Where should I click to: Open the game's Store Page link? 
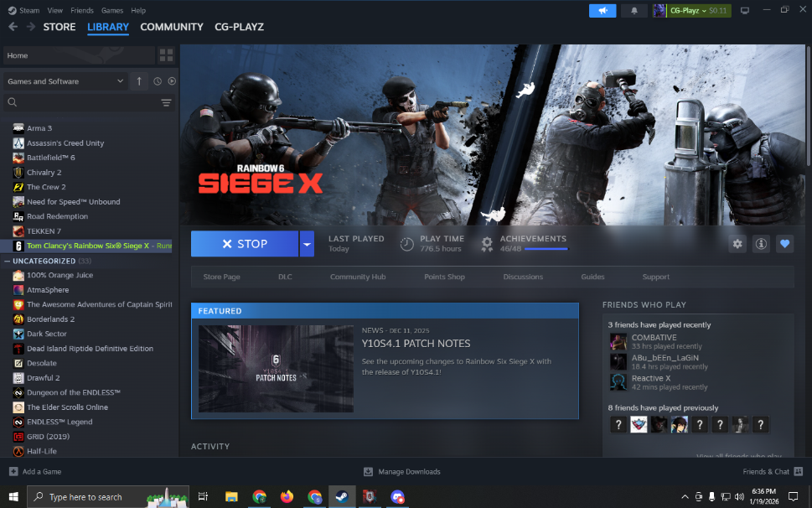(x=221, y=277)
